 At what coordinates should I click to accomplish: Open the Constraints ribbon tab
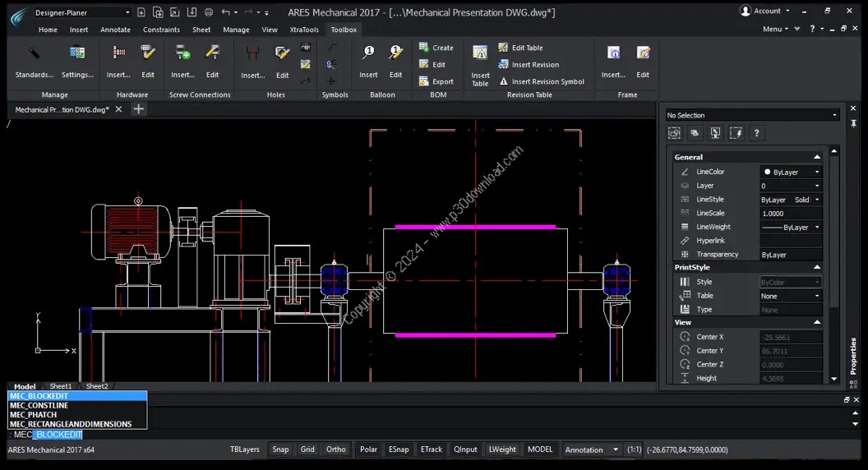point(161,30)
